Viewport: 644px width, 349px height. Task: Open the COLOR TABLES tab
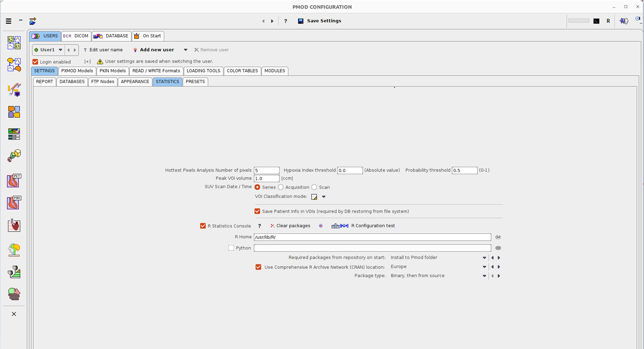point(242,71)
